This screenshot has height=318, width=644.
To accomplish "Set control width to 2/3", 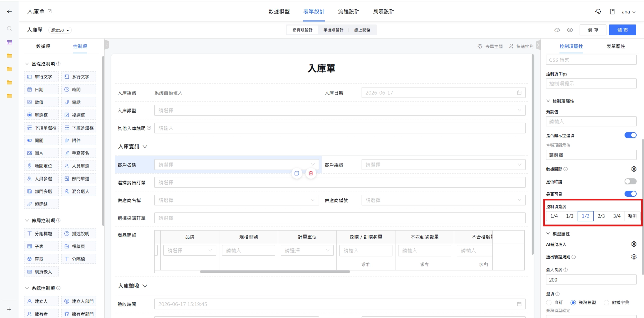I will click(601, 216).
